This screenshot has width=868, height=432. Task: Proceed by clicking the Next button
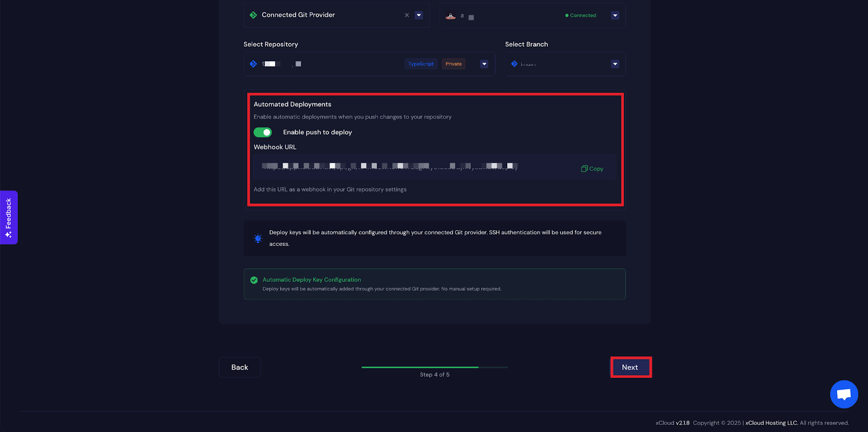[x=630, y=367]
